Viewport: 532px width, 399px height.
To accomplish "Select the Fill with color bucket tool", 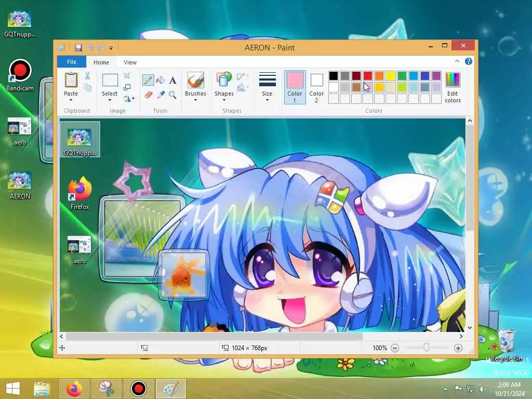I will click(x=161, y=81).
